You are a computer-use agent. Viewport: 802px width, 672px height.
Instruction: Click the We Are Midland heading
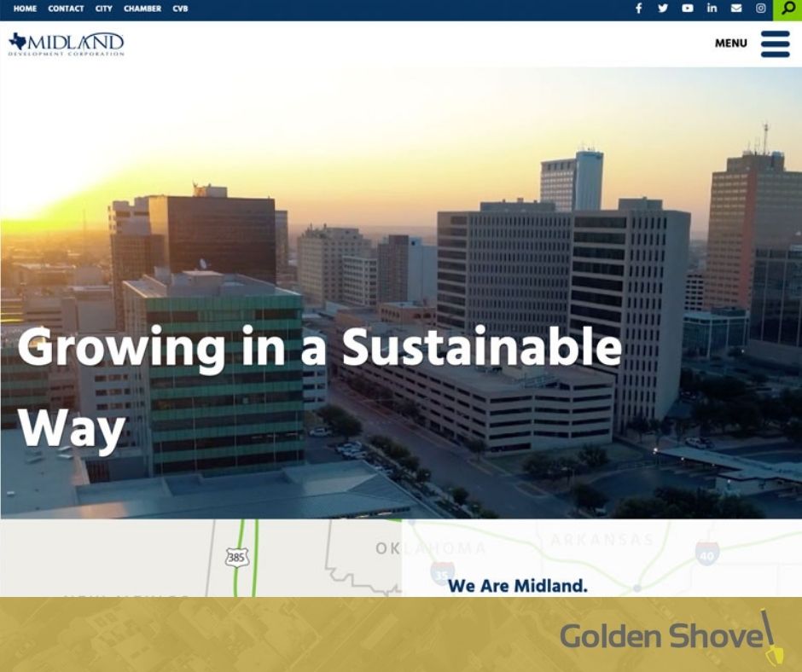518,586
